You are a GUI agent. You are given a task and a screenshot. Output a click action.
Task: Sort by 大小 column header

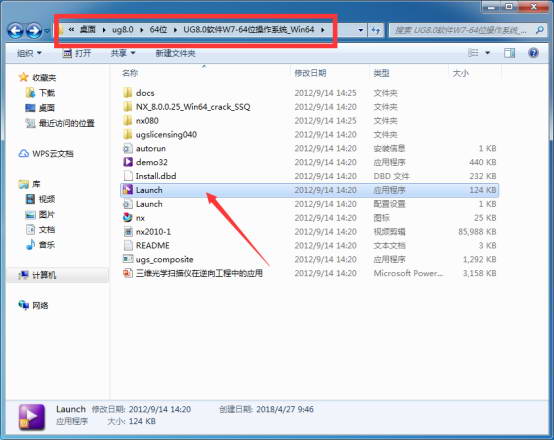(x=461, y=73)
